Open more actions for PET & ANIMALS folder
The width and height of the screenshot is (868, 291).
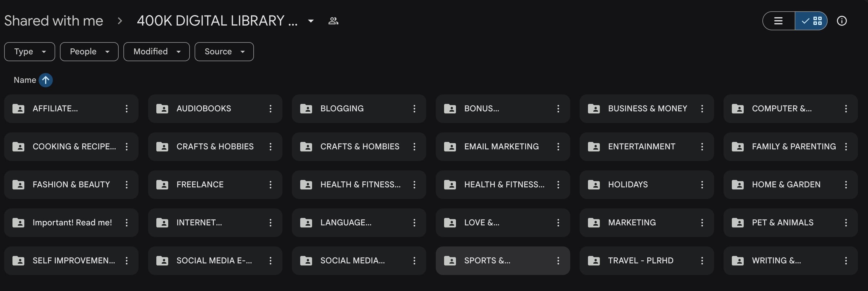[x=846, y=223]
